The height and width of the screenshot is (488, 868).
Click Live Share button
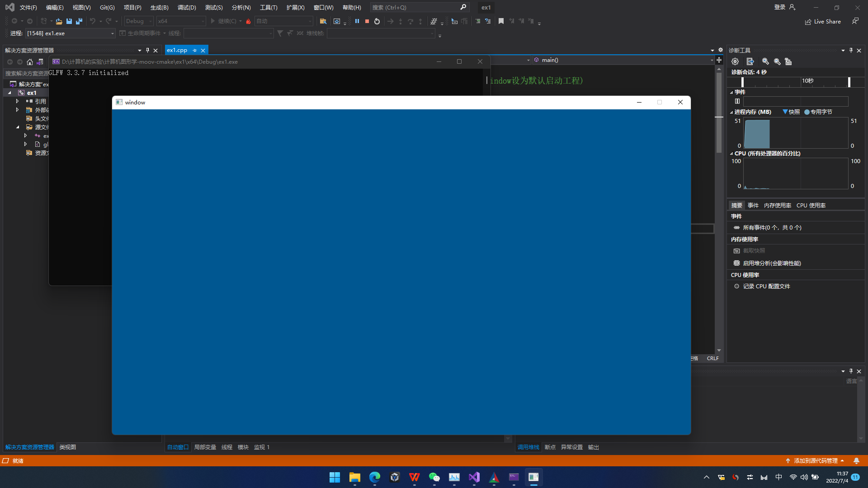(823, 22)
